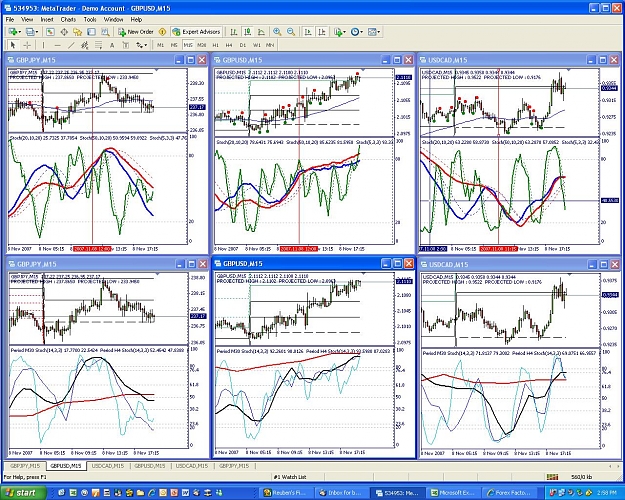Show the Market Watch panel
Image resolution: width=625 pixels, height=500 pixels.
(50, 32)
